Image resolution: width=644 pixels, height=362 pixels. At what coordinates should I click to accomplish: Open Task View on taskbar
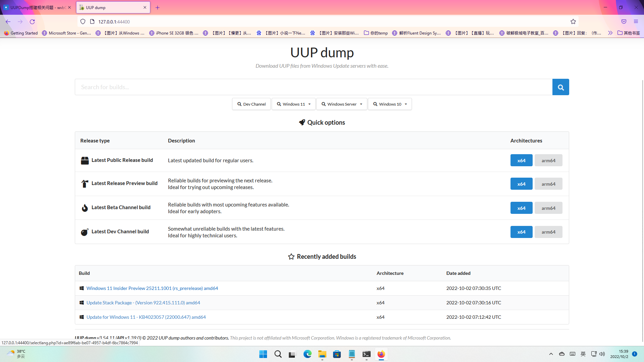pyautogui.click(x=293, y=354)
